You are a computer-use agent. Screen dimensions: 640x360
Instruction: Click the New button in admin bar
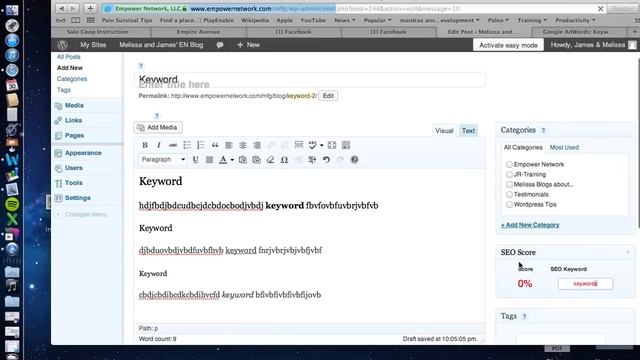[249, 45]
